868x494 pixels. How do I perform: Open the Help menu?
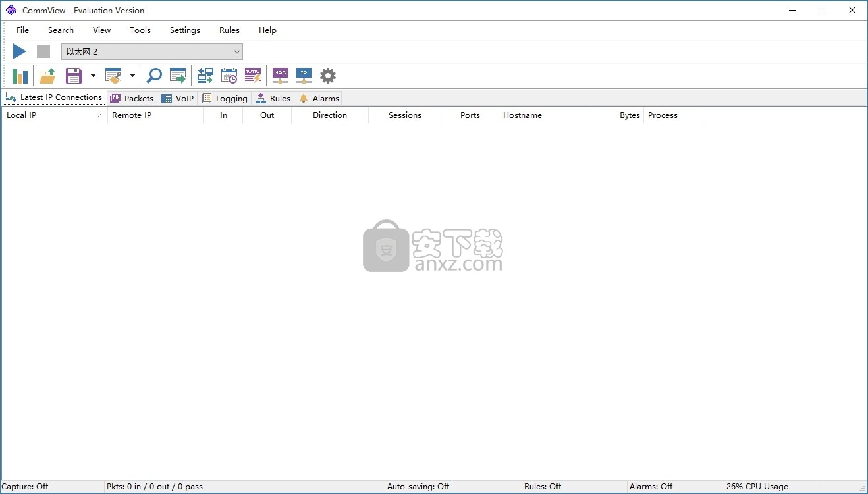[267, 30]
